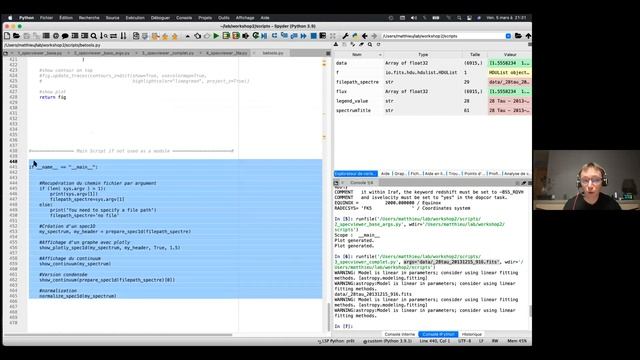The image size is (640, 360).
Task: Search variables with explorer magnifier icon
Action: 370,44
